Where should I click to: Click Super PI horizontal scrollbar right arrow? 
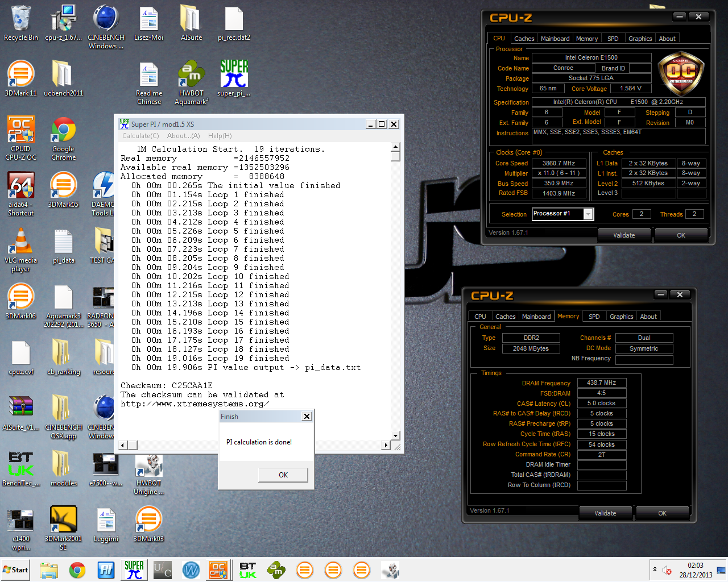click(387, 446)
